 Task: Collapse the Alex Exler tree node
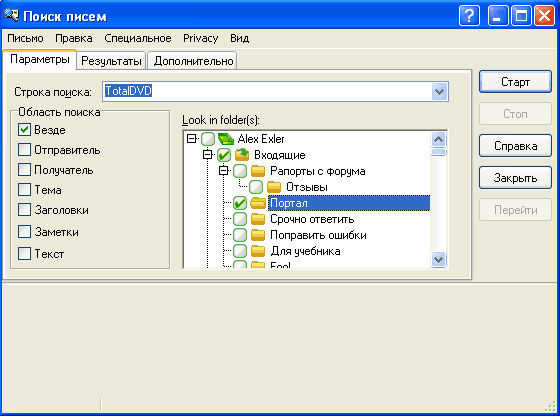coord(192,139)
